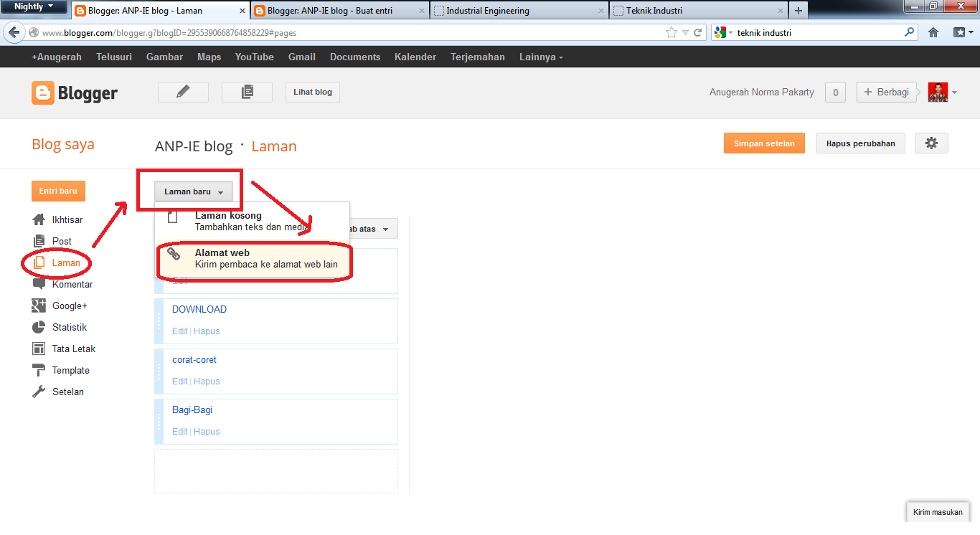View blog Statistik
Screen dimensions: 980x535
[x=70, y=327]
